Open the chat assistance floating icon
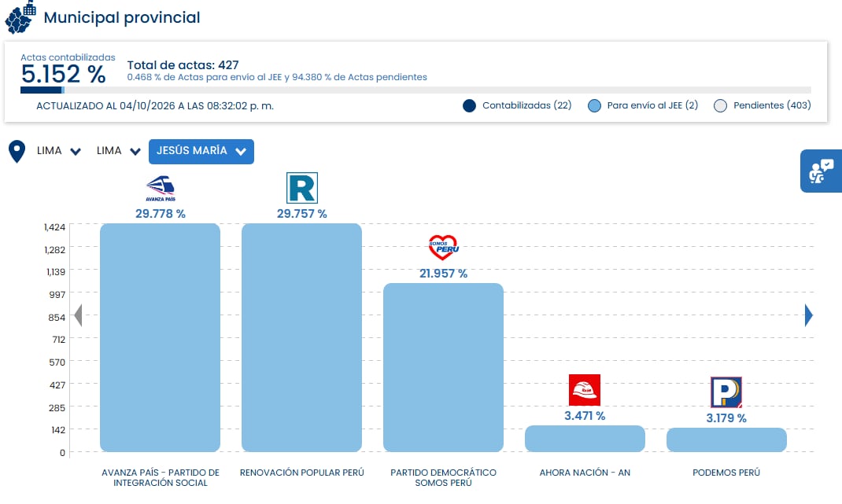Viewport: 842px width, 504px height. [821, 171]
